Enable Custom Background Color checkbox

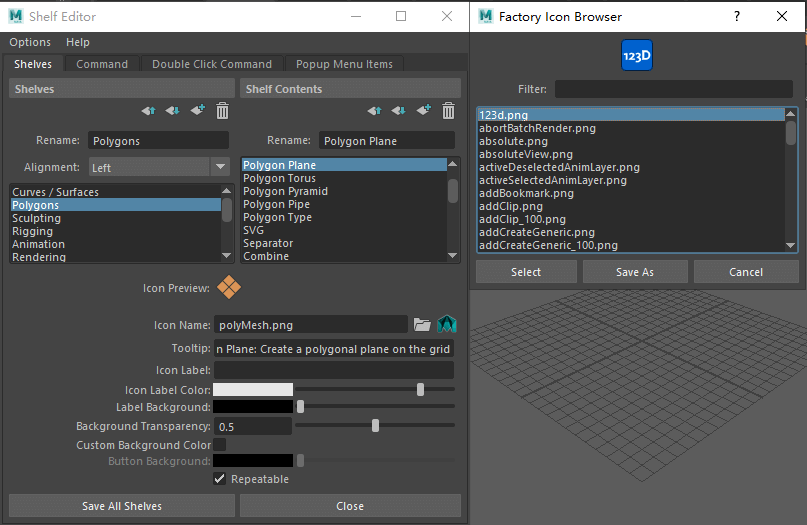tap(220, 445)
